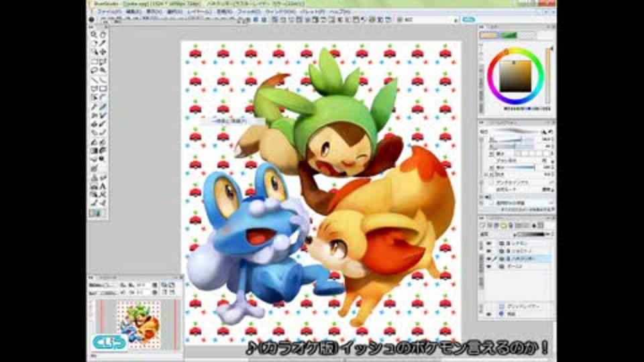
Task: Click the lock icon in layers panel toolbar
Action: tap(534, 225)
